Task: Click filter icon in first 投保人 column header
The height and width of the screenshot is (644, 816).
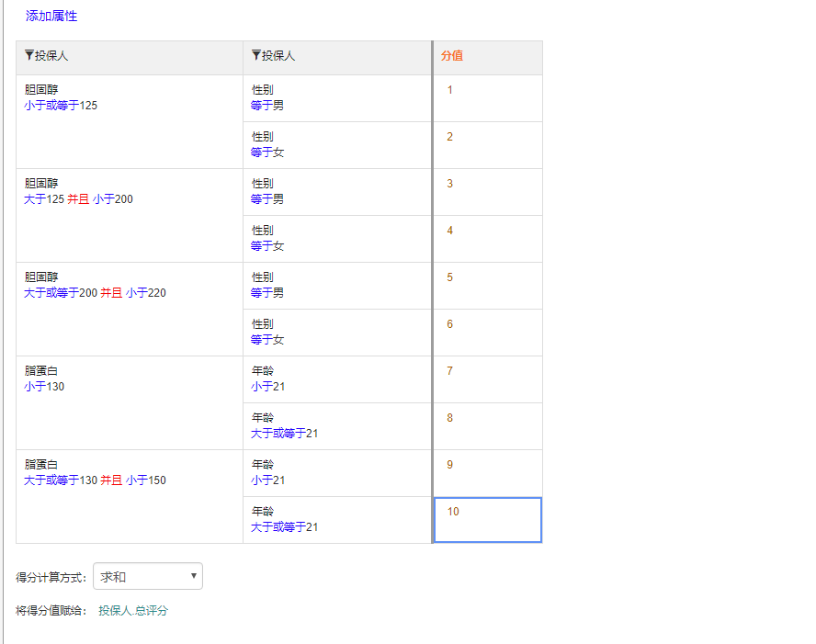Action: coord(29,56)
